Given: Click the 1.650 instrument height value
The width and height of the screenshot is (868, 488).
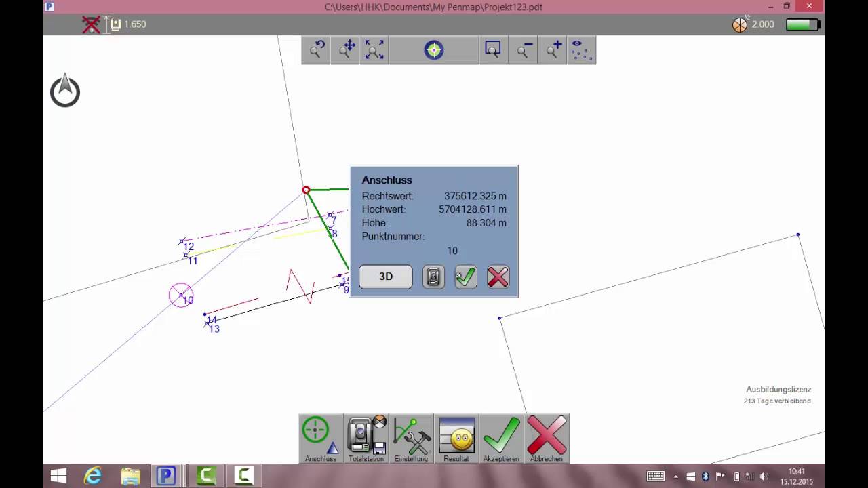Looking at the screenshot, I should [135, 24].
